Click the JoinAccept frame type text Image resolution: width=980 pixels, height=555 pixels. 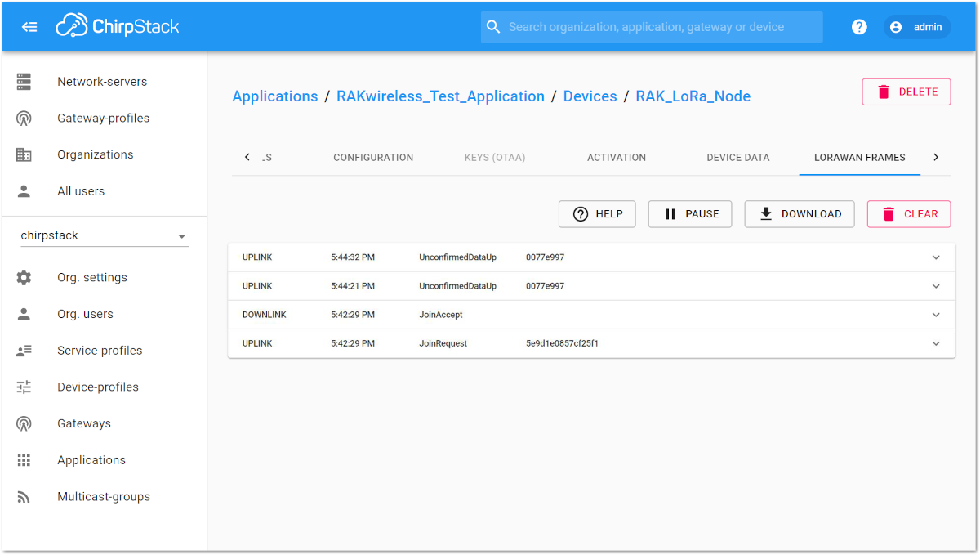pyautogui.click(x=441, y=315)
